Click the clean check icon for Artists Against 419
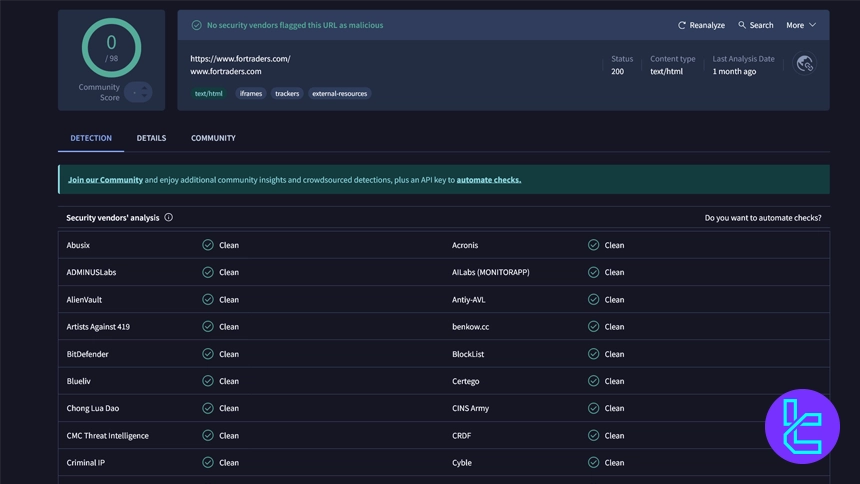The height and width of the screenshot is (484, 860). pyautogui.click(x=208, y=327)
